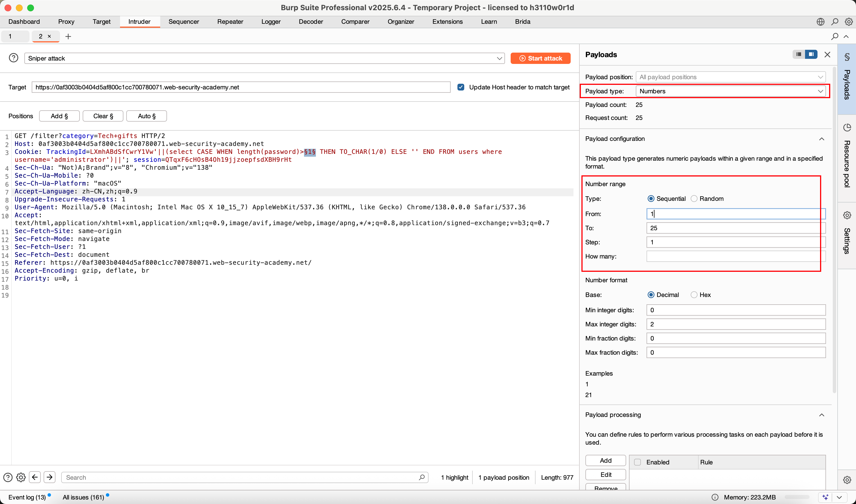The image size is (856, 504).
Task: Click the Min fraction digits field
Action: 736,338
